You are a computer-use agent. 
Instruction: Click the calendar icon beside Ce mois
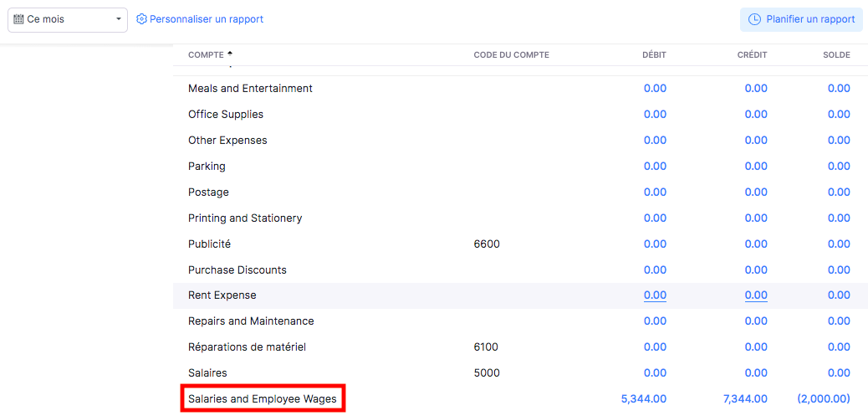[x=18, y=19]
